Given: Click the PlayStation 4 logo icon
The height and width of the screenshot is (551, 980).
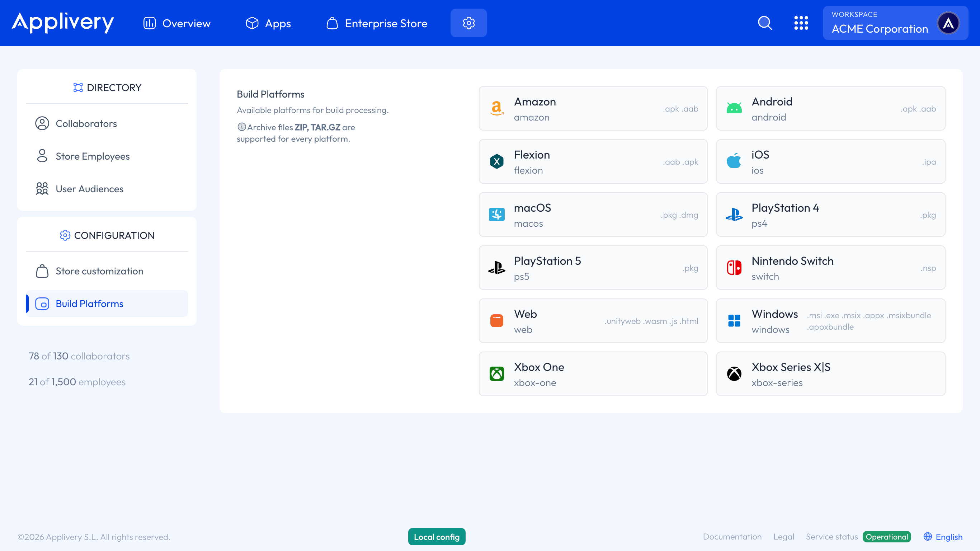Looking at the screenshot, I should pyautogui.click(x=734, y=215).
